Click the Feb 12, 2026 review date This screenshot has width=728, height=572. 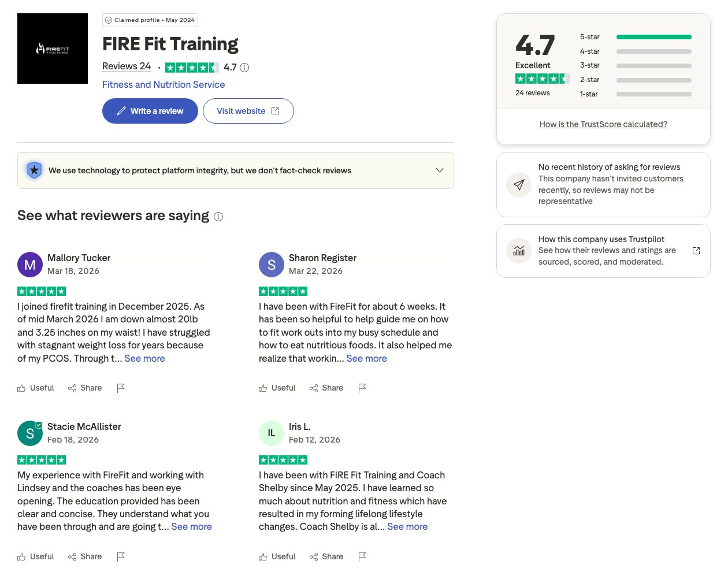click(x=314, y=440)
